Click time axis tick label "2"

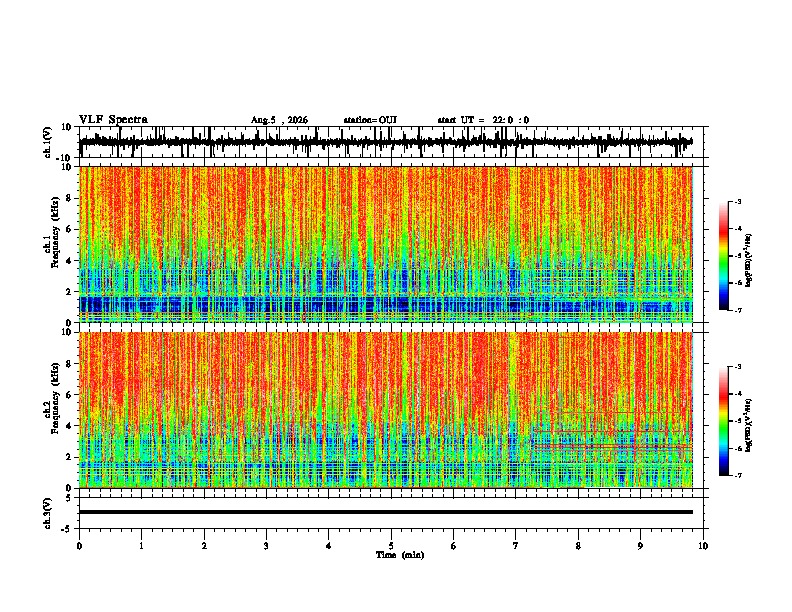pos(204,546)
